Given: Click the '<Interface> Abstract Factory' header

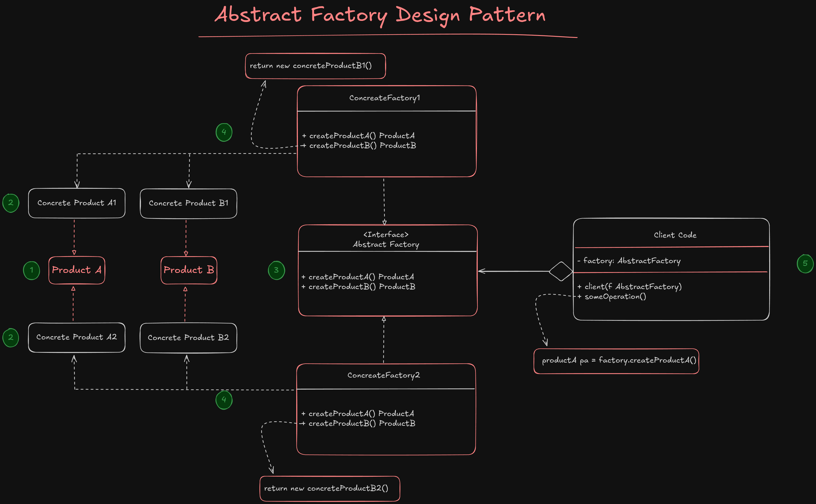Looking at the screenshot, I should [x=386, y=240].
